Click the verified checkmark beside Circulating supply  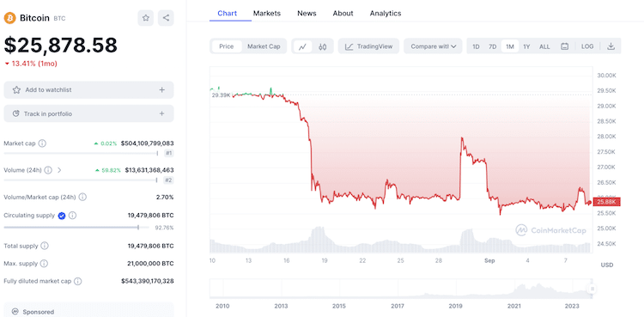pyautogui.click(x=62, y=216)
